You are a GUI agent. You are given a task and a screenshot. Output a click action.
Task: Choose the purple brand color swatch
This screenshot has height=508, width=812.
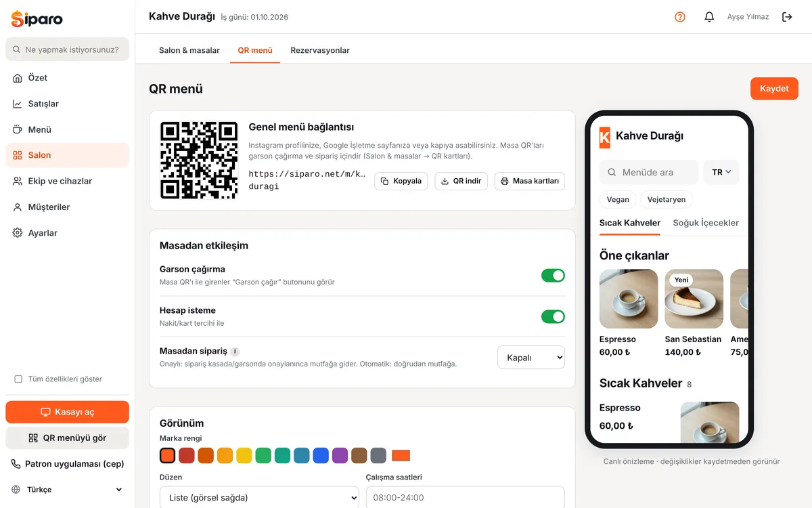point(340,455)
